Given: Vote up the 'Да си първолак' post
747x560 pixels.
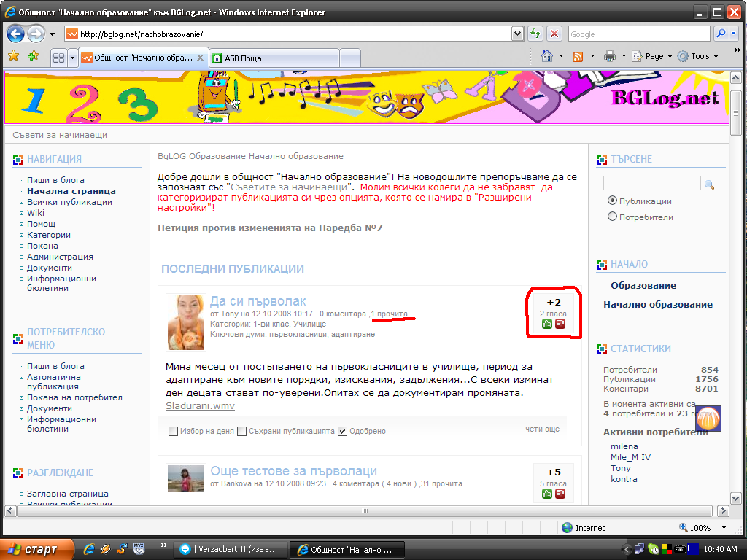Looking at the screenshot, I should 547,324.
